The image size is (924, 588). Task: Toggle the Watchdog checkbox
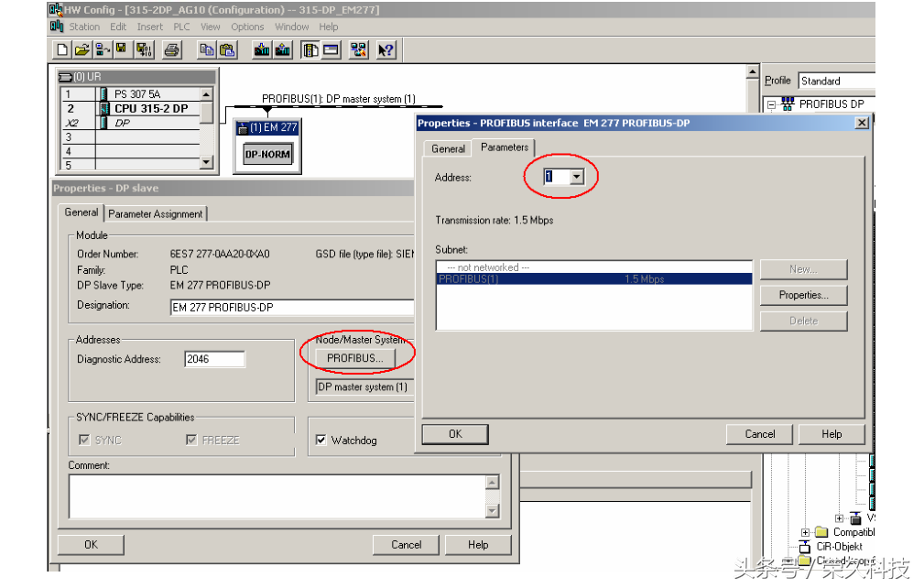tap(321, 441)
